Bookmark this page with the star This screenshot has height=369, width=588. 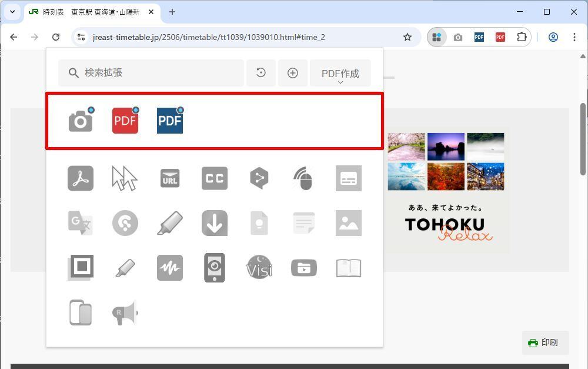(407, 37)
